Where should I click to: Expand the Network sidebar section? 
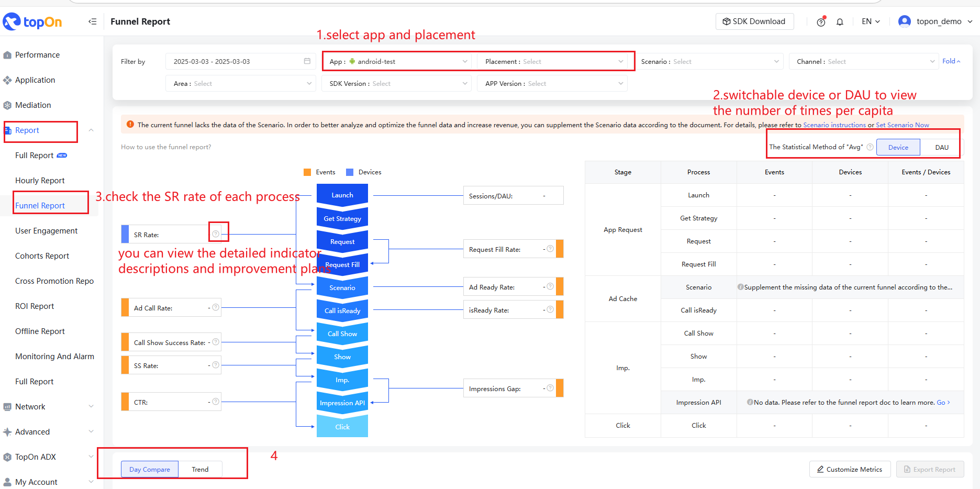point(49,407)
